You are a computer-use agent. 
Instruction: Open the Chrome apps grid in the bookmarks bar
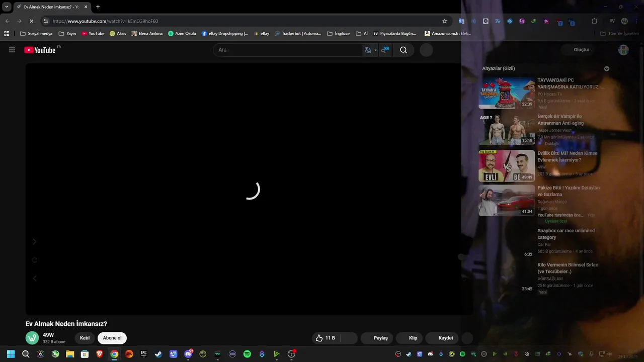coord(7,34)
